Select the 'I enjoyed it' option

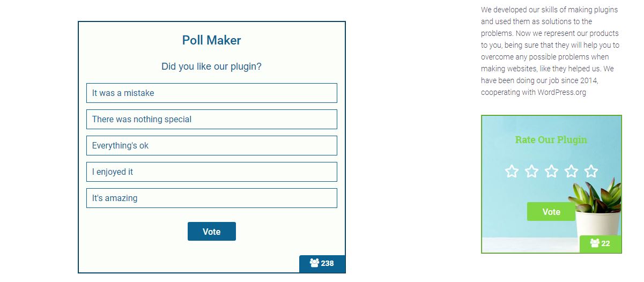point(211,172)
